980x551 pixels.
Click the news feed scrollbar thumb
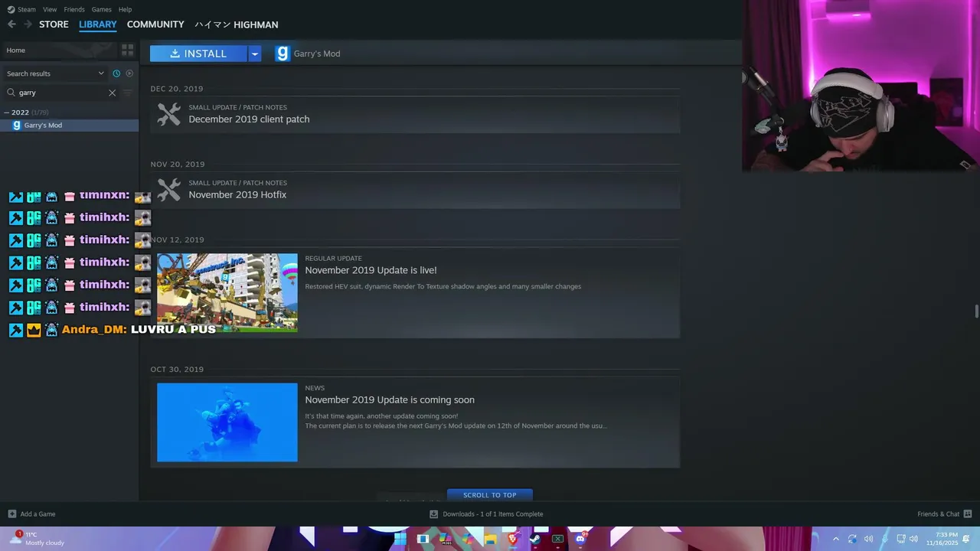[x=976, y=311]
